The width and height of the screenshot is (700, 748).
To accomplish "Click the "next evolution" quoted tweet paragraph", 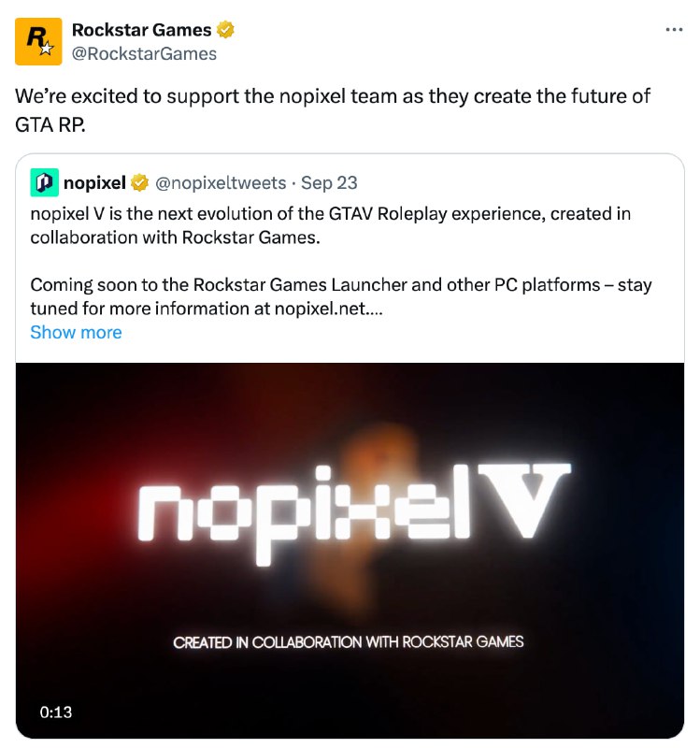I will (x=330, y=224).
